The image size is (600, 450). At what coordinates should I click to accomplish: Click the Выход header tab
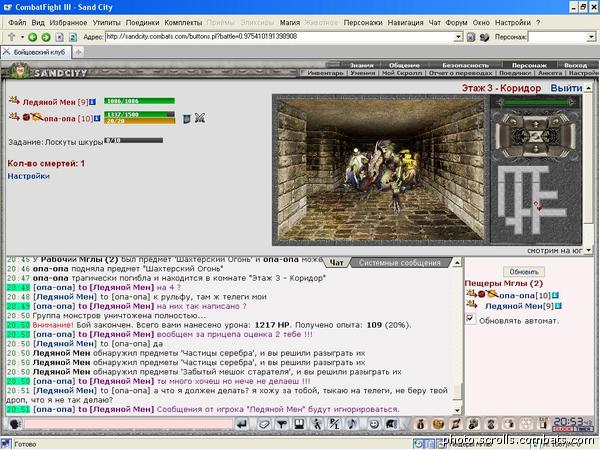pyautogui.click(x=575, y=65)
